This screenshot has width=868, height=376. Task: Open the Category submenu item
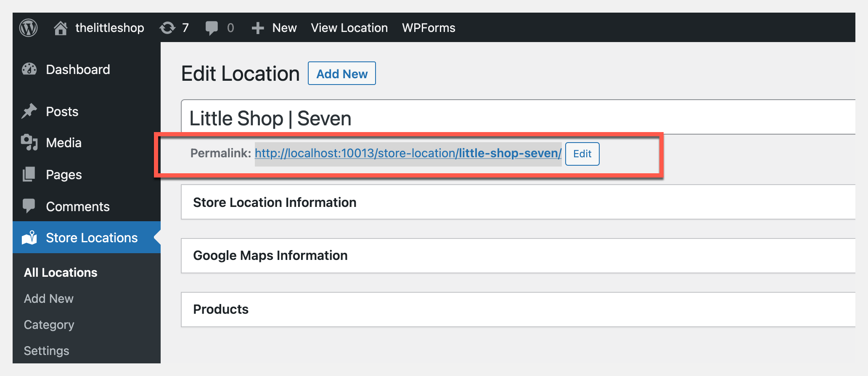pyautogui.click(x=49, y=325)
